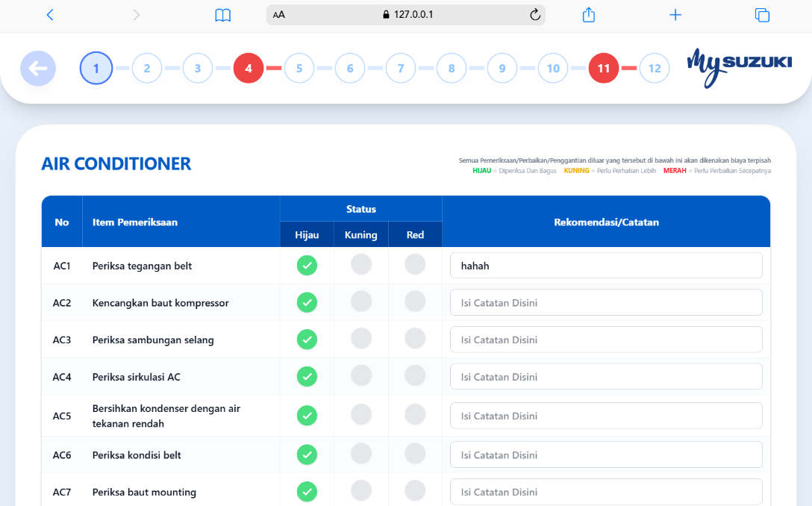Click the Rekomendasi/Catatan column header
Screen dimensions: 812x506
[607, 222]
